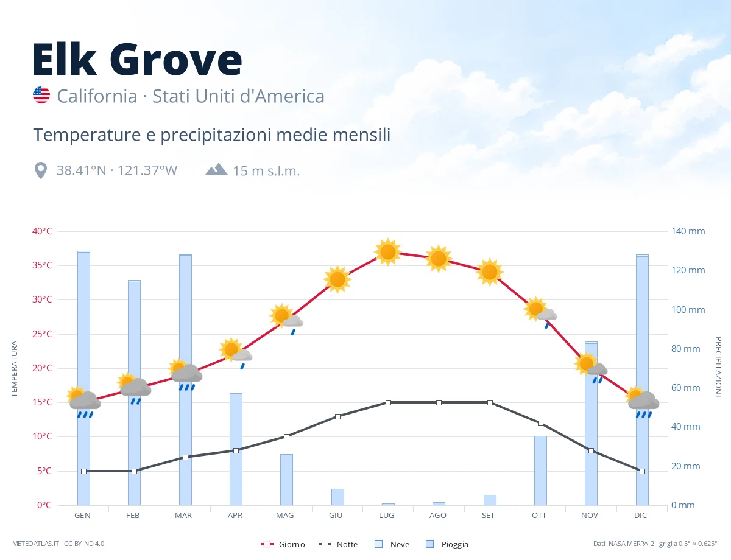Click the GIU night temperature marker

click(337, 416)
